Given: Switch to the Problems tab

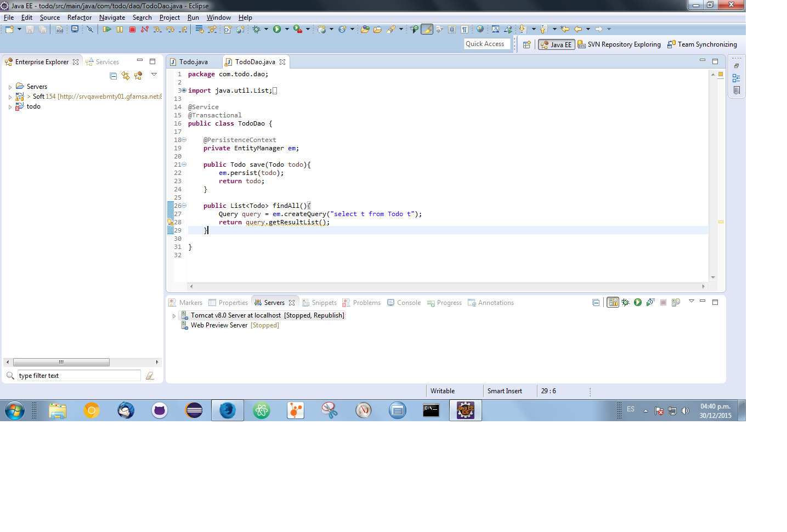Looking at the screenshot, I should 361,303.
